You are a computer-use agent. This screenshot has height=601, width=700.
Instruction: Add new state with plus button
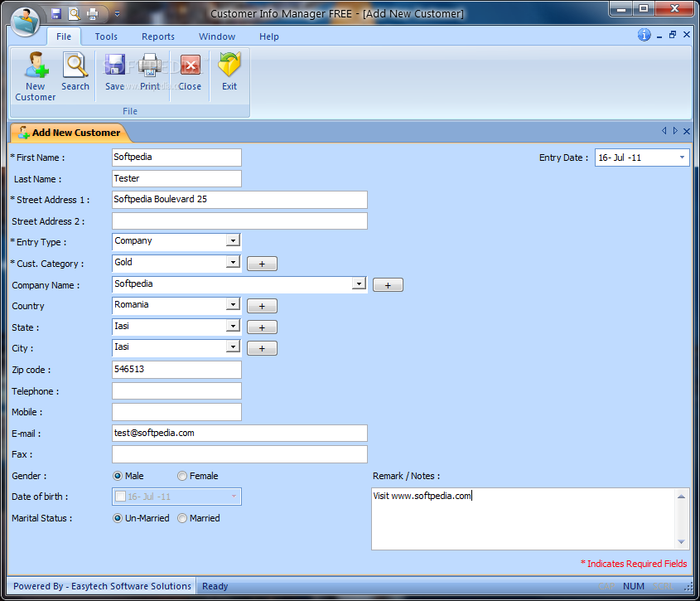(262, 327)
